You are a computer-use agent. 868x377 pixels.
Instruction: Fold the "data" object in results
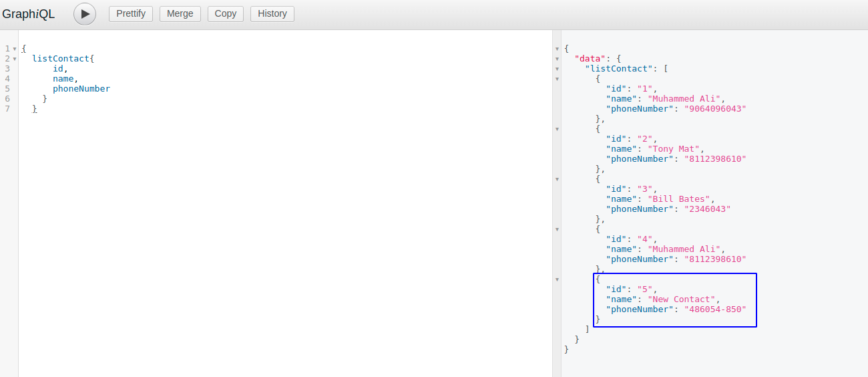pos(557,59)
